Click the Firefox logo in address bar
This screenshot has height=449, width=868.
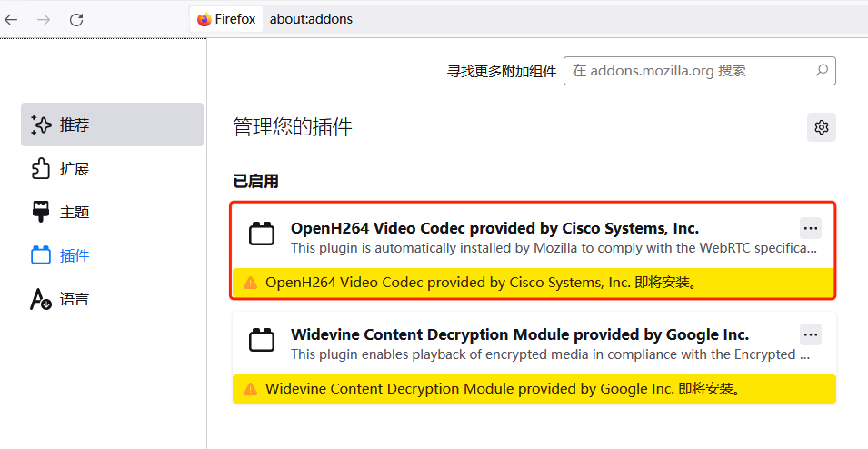pyautogui.click(x=205, y=19)
